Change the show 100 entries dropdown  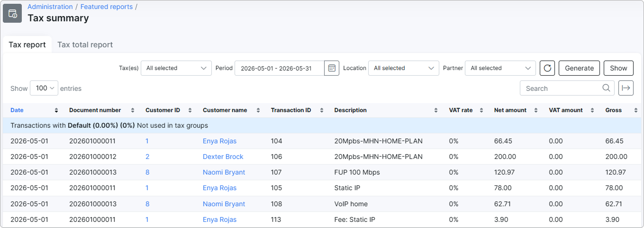[x=44, y=88]
